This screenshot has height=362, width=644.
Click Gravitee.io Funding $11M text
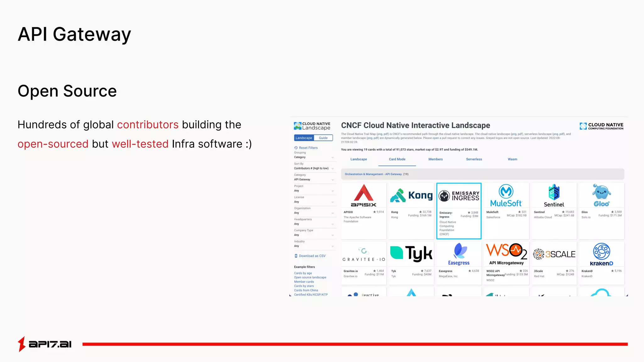[x=374, y=274]
